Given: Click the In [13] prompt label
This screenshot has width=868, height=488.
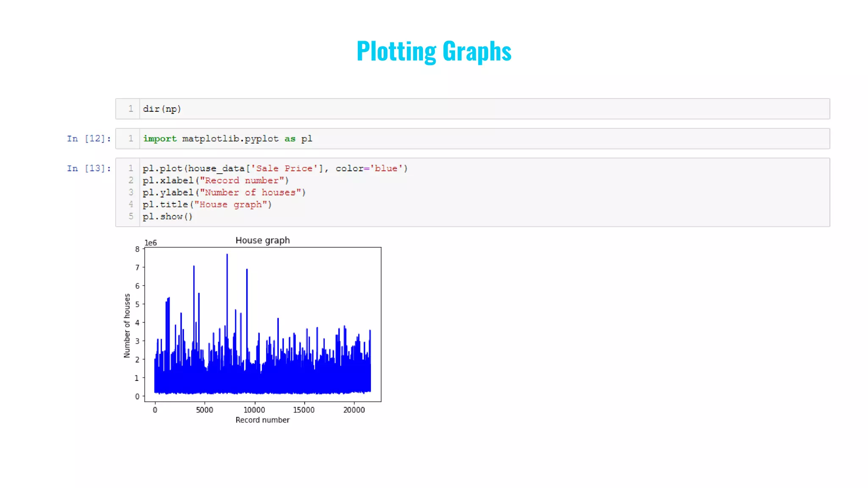Looking at the screenshot, I should [89, 168].
